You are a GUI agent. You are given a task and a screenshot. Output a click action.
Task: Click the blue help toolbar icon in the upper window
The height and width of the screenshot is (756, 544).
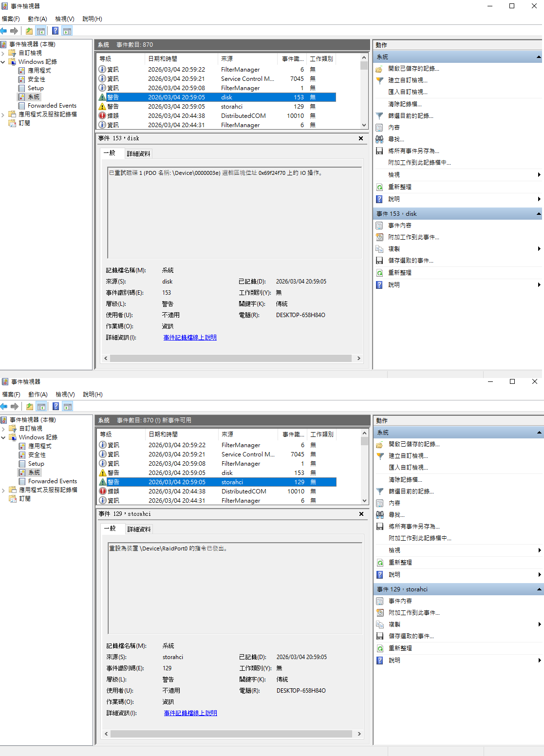pyautogui.click(x=56, y=31)
